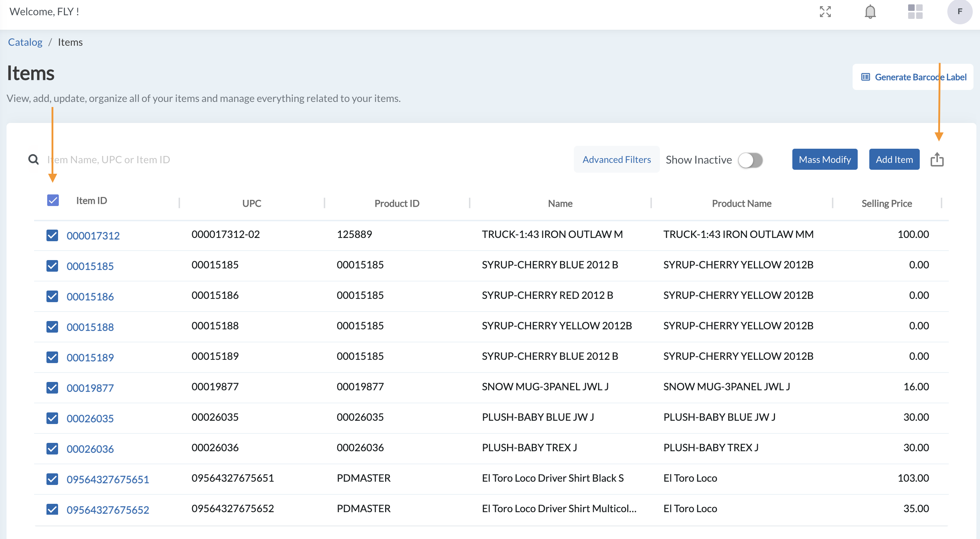Uncheck the checkbox for item 000017312
980x539 pixels.
click(x=52, y=235)
